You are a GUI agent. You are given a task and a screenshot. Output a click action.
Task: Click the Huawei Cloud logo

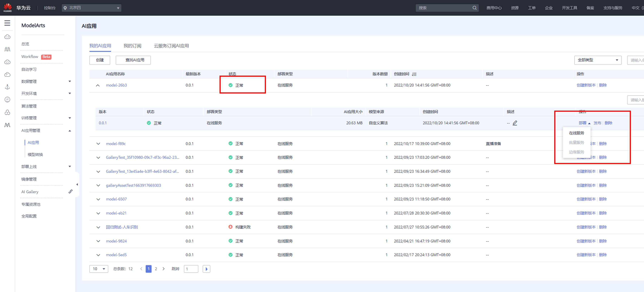(x=8, y=8)
